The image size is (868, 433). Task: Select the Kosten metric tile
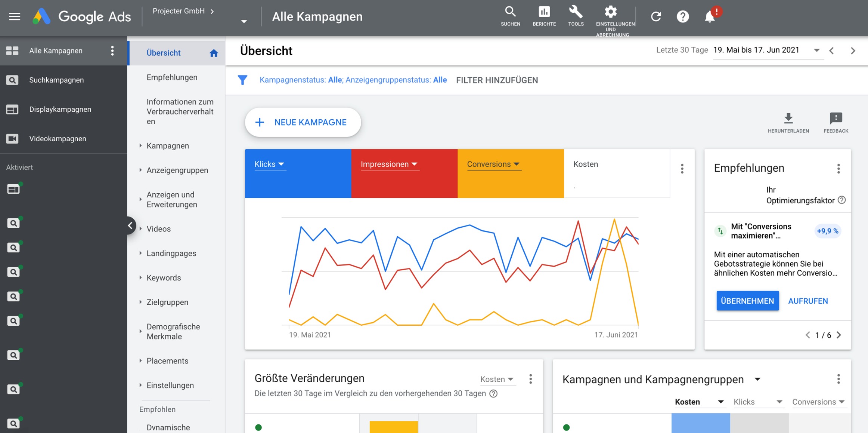point(617,173)
